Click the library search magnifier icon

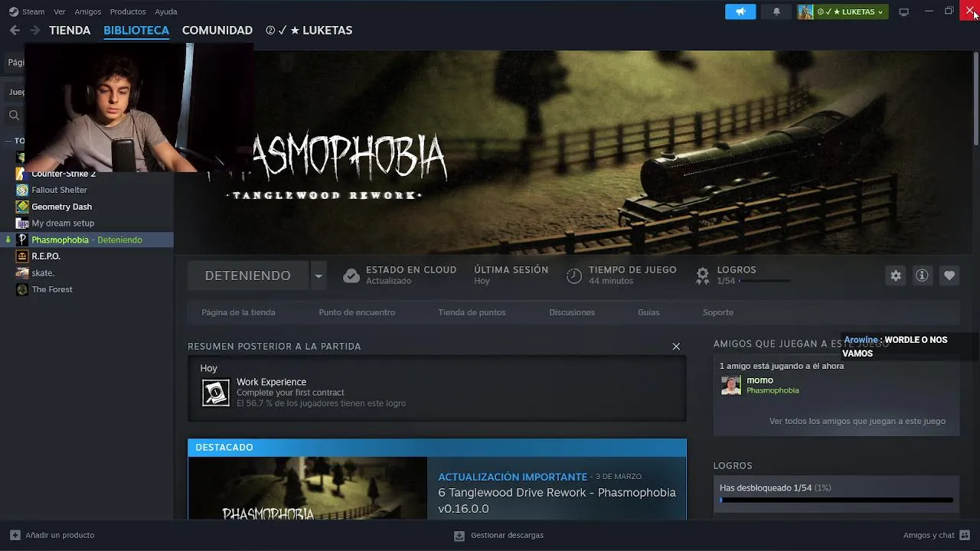[x=14, y=116]
